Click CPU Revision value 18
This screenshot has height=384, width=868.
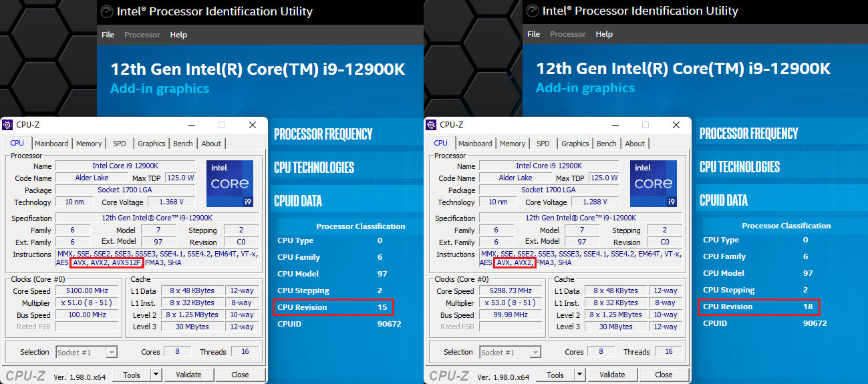(x=807, y=307)
